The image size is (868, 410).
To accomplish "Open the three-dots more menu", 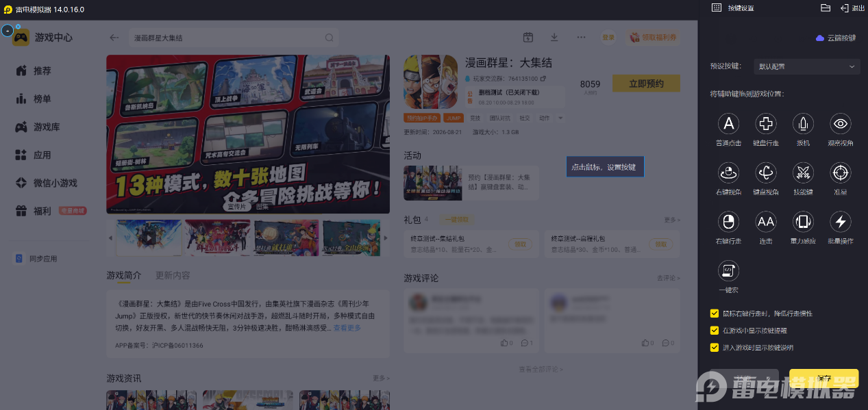I will tap(581, 37).
